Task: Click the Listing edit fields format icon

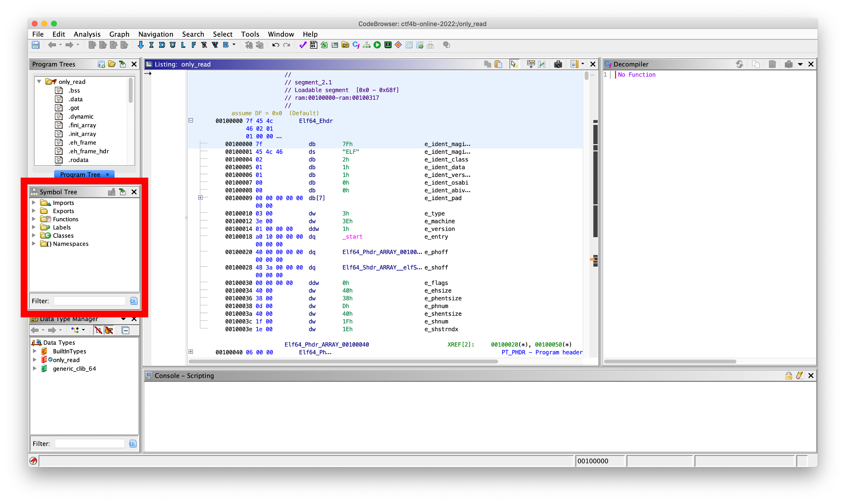Action: coord(575,64)
